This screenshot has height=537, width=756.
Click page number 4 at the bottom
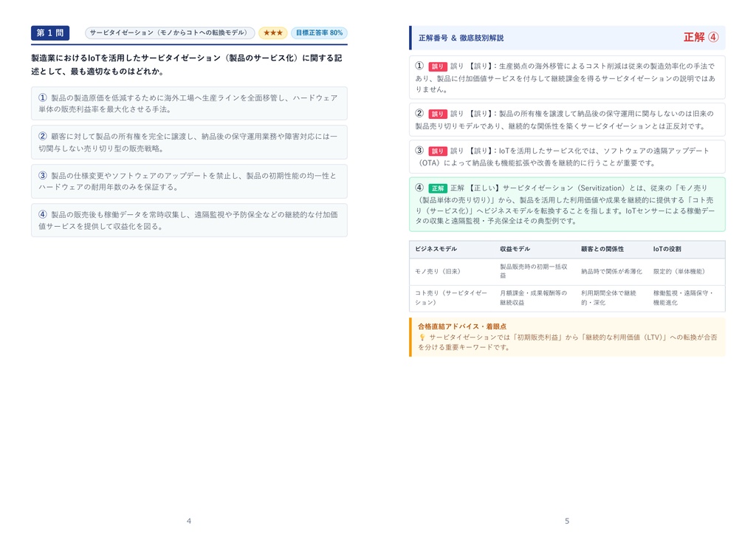click(x=188, y=521)
